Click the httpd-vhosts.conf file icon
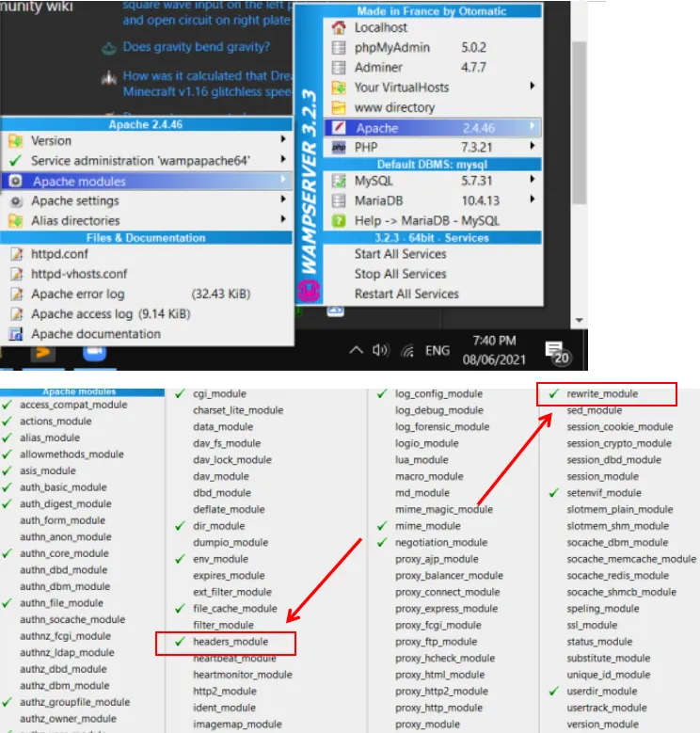Screen dimensions: 700x733 [17, 274]
